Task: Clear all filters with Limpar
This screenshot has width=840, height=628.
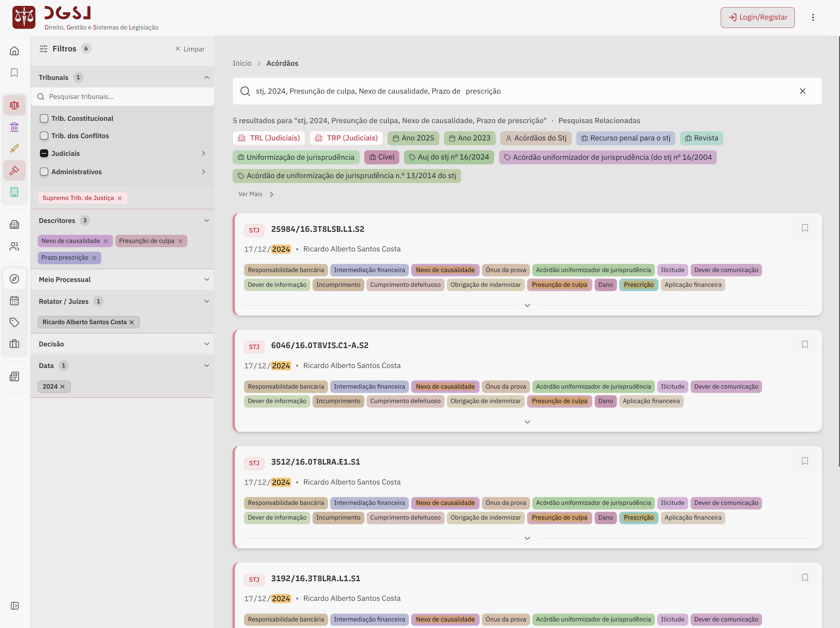Action: (190, 49)
